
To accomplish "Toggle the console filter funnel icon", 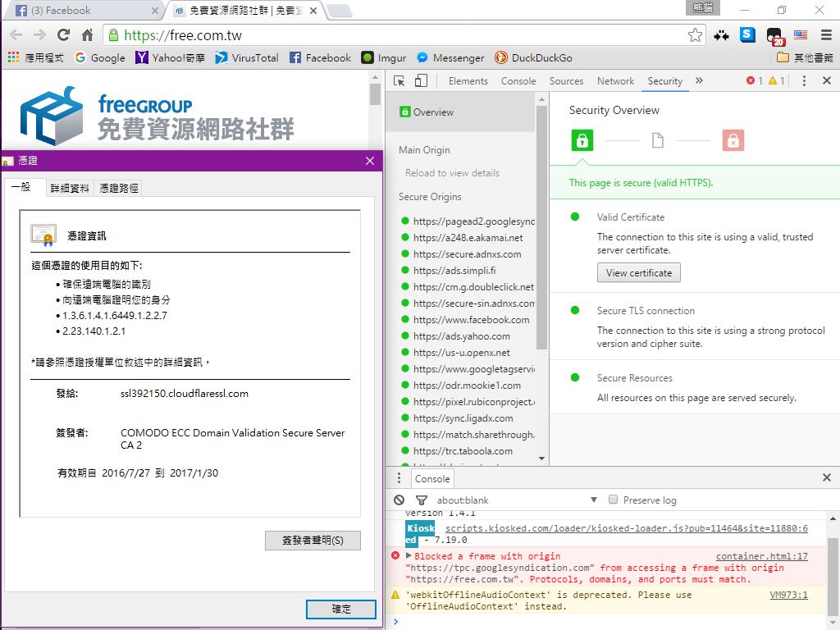I will [x=422, y=500].
